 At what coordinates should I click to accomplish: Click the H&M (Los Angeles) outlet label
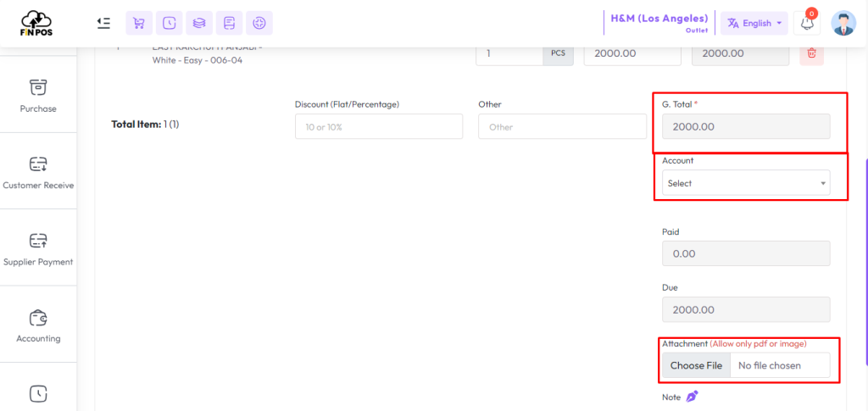659,23
